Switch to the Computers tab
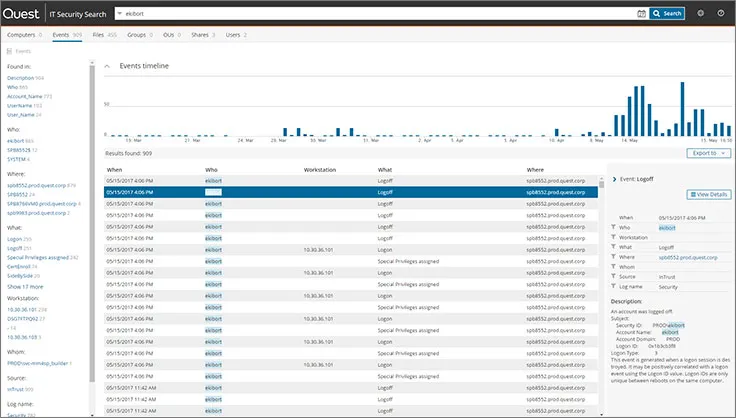The image size is (736, 418). pos(23,34)
